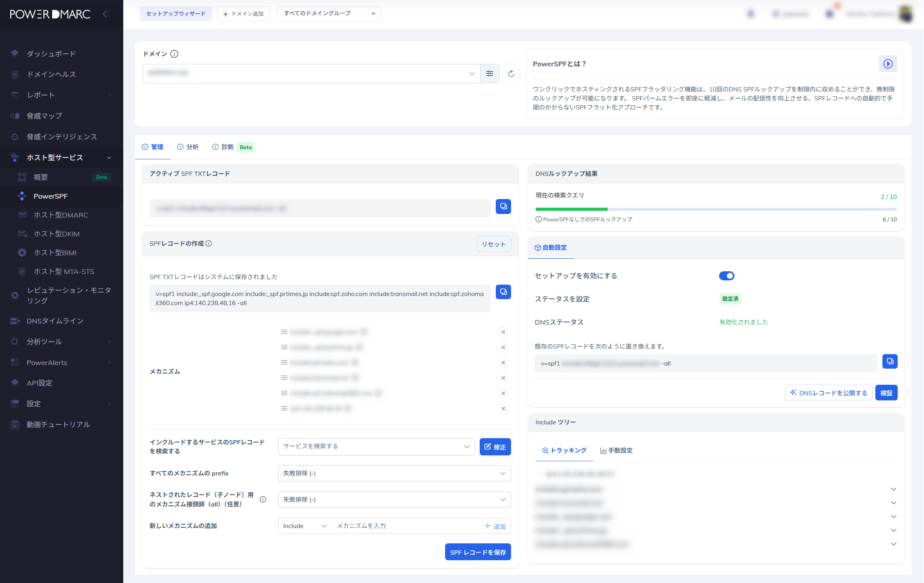Click the domain refresh icon
This screenshot has width=924, height=583.
click(511, 74)
